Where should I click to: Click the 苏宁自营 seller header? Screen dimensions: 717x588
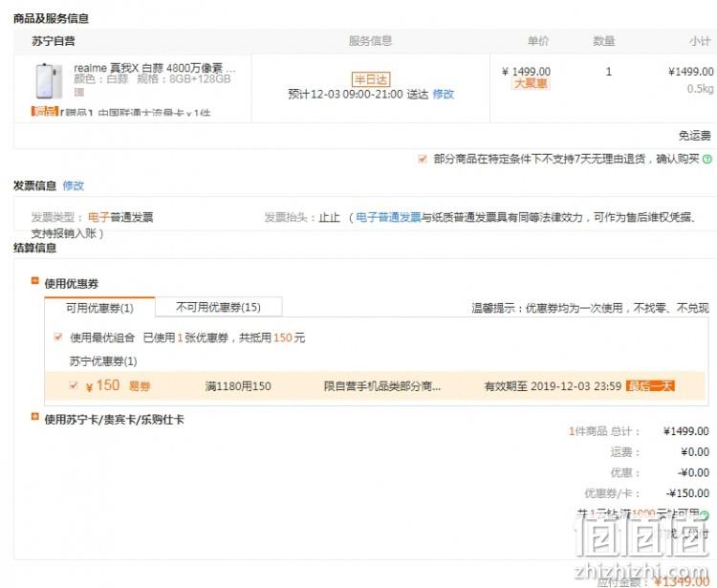click(x=53, y=41)
